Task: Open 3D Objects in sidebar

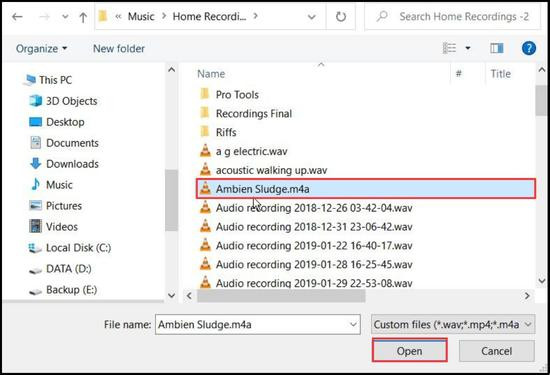Action: click(72, 101)
